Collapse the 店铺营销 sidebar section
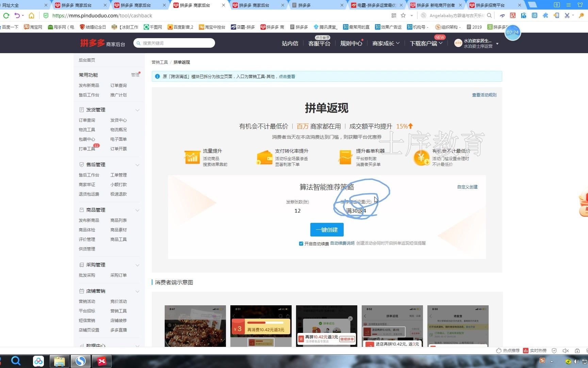588x368 pixels. [x=137, y=291]
